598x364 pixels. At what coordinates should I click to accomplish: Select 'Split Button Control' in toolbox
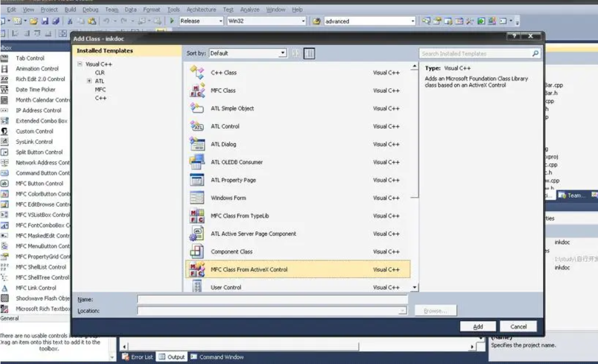(39, 152)
